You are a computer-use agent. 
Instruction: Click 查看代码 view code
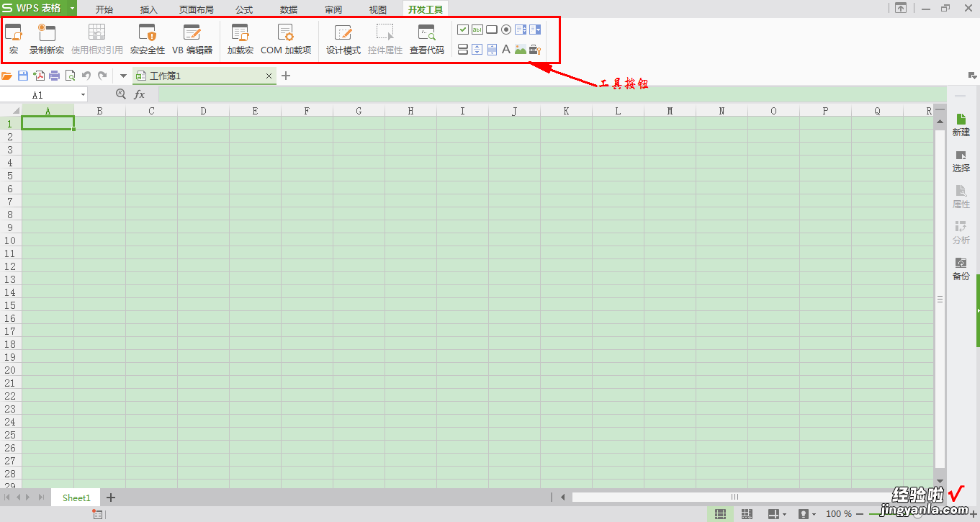click(427, 40)
